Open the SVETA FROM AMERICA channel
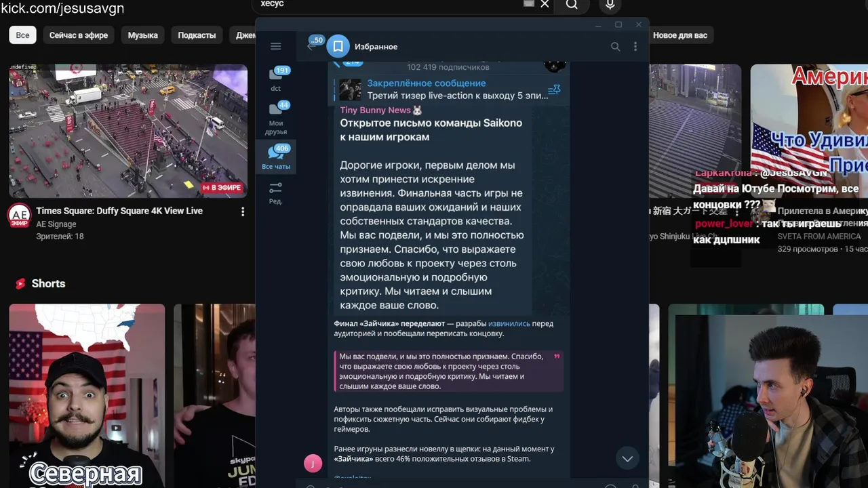Viewport: 868px width, 488px height. (x=819, y=237)
